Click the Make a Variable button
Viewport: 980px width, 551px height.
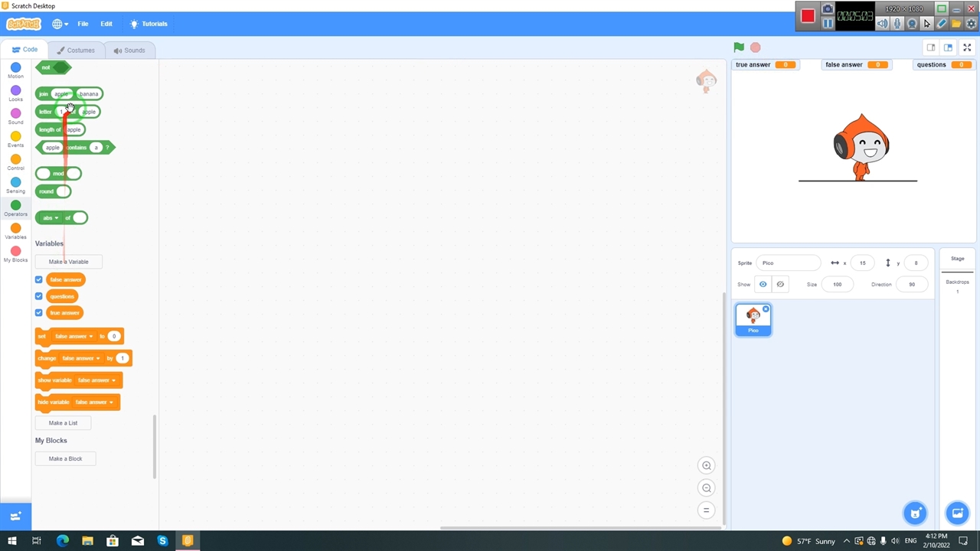[x=68, y=262]
